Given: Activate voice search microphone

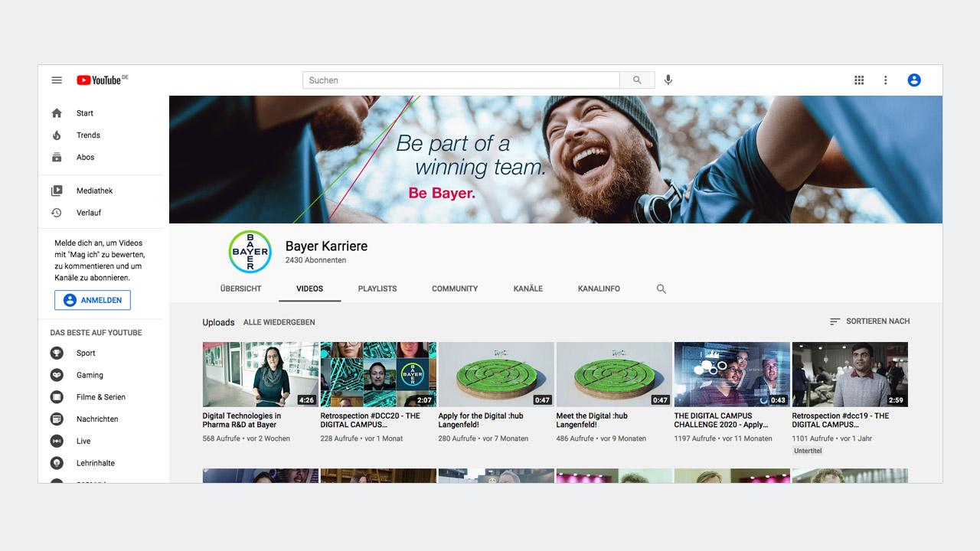Looking at the screenshot, I should (668, 80).
